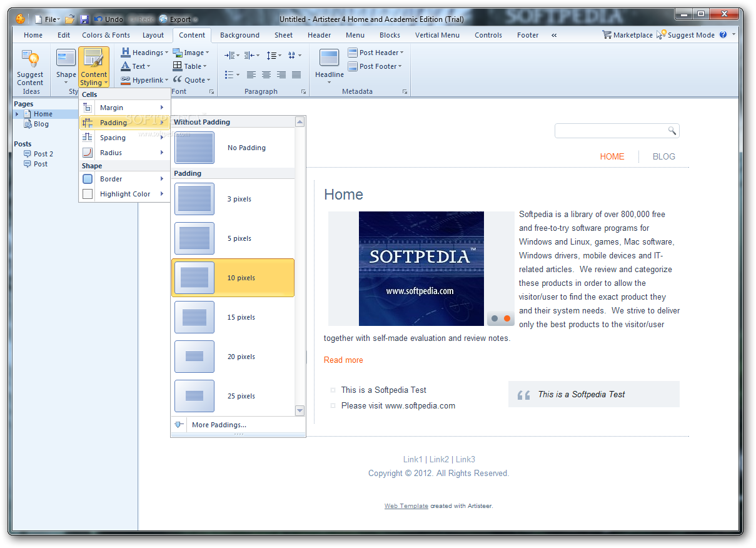Select the No Padding thumbnail
756x548 pixels.
194,148
